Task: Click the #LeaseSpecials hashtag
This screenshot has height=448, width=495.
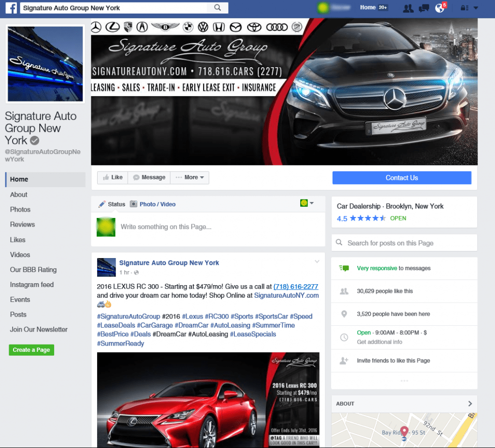Action: click(253, 334)
